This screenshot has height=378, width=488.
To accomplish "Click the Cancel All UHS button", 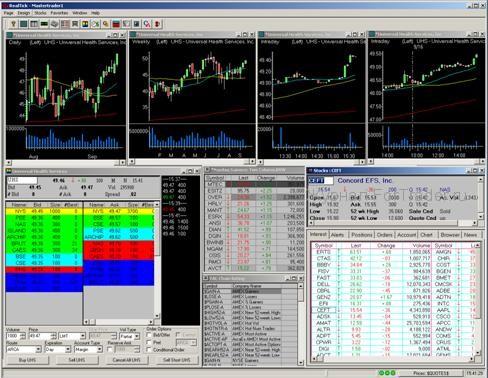I will click(x=126, y=360).
